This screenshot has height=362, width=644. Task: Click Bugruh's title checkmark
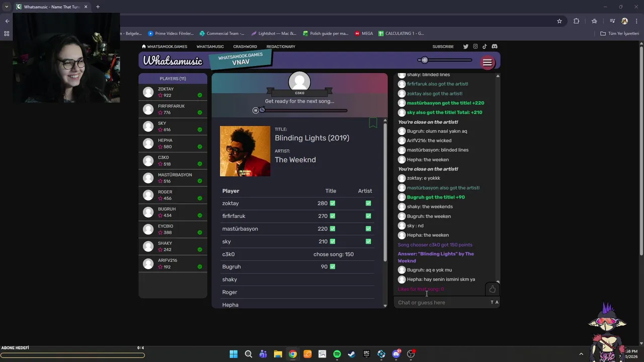[333, 266]
